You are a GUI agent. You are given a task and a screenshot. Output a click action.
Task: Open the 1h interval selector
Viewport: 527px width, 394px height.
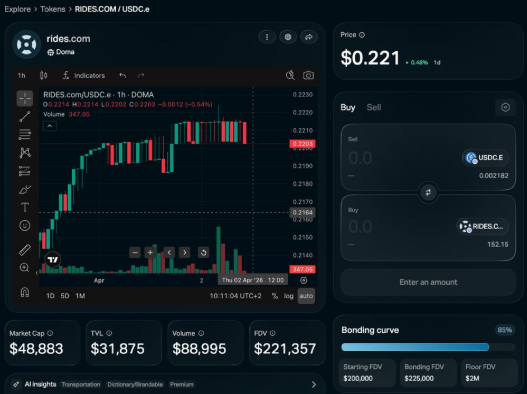point(22,75)
